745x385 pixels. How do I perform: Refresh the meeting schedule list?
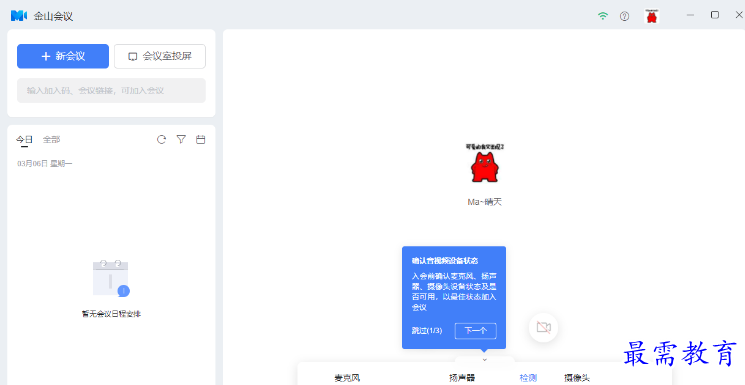[162, 139]
